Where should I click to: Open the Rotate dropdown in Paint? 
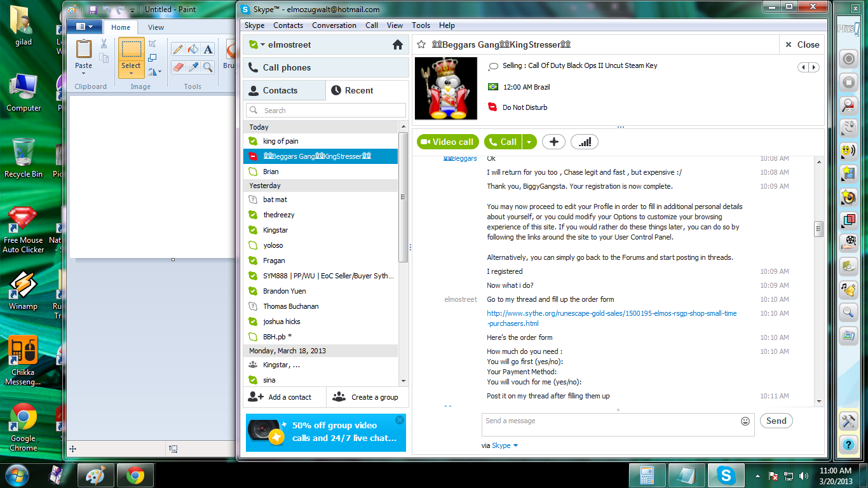154,71
